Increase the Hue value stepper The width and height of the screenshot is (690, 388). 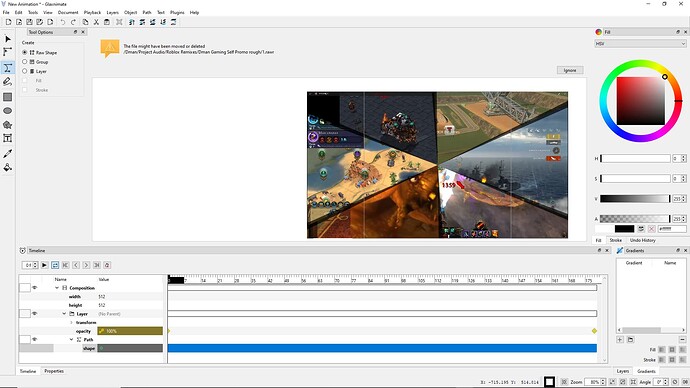[x=683, y=157]
